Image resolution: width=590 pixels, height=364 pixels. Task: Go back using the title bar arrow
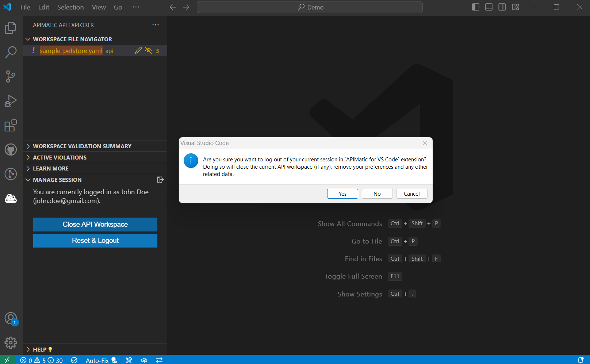(173, 7)
